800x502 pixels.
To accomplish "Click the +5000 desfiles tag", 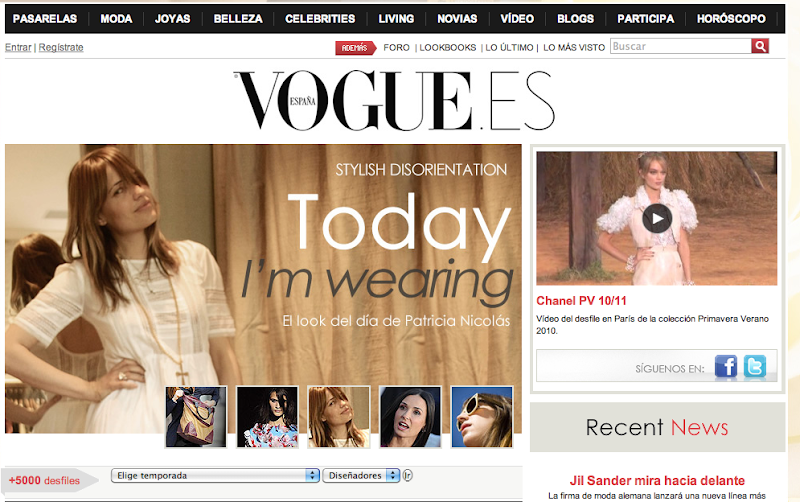I will pyautogui.click(x=49, y=480).
